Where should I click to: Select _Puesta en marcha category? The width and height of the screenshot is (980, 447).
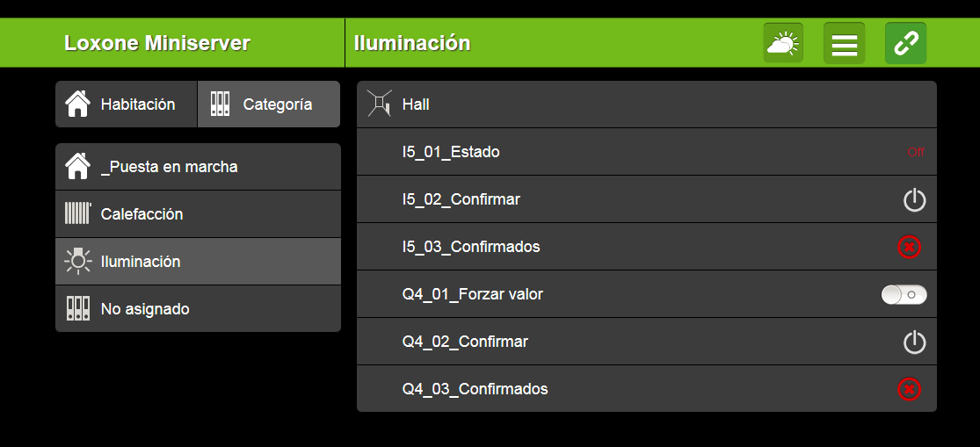coord(198,167)
